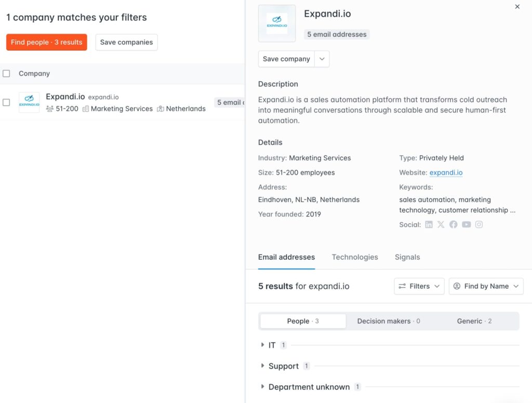Click Expandi.io logo in results row
Viewport: 532px width, 403px height.
(x=29, y=102)
